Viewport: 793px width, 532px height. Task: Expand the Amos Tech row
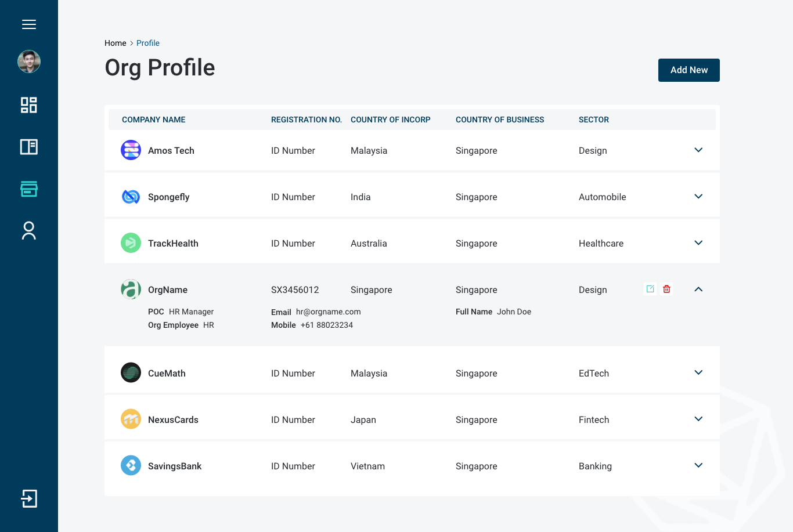[x=698, y=150]
